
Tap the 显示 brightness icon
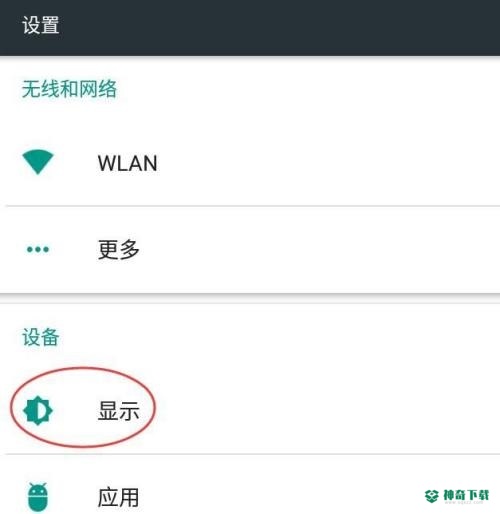click(x=38, y=410)
